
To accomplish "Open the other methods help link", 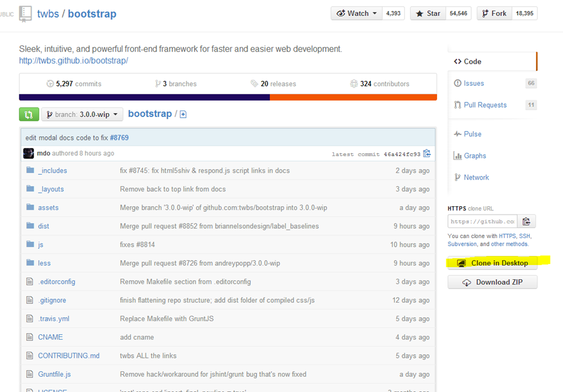I will click(509, 244).
